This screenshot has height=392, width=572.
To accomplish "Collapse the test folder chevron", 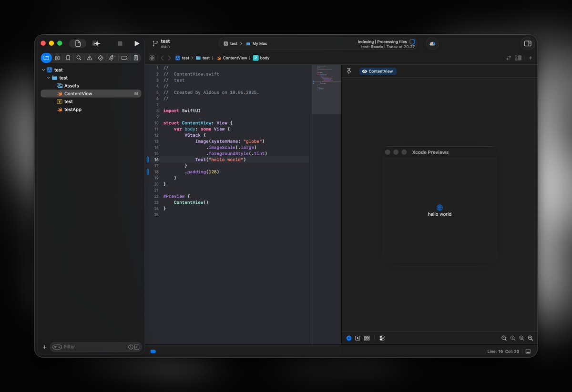I will 49,78.
